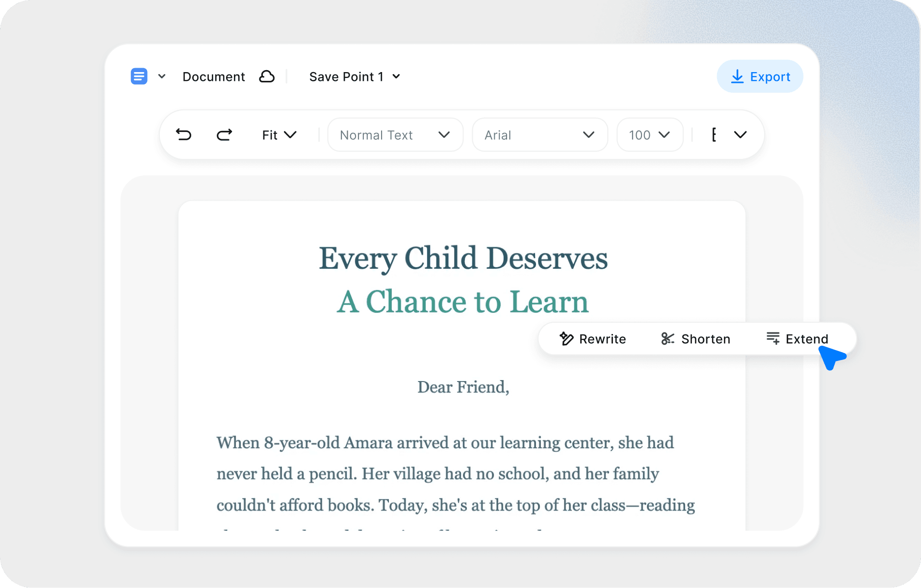Open the Save Point 1 dropdown
This screenshot has height=588, width=921.
(x=355, y=77)
